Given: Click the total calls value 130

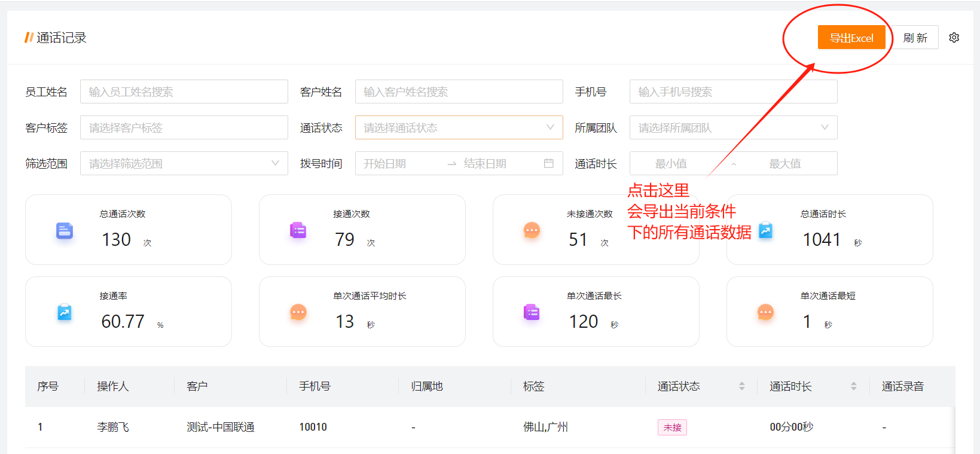Looking at the screenshot, I should click(116, 239).
